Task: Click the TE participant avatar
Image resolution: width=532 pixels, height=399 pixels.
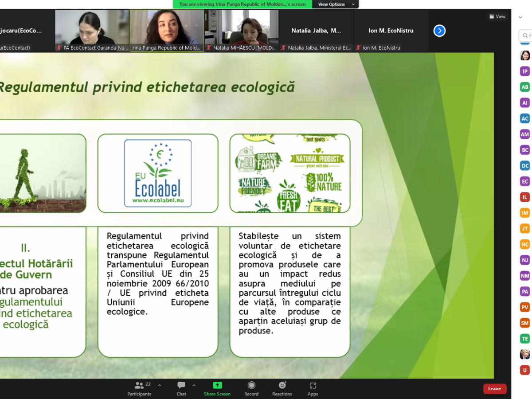Action: (525, 339)
